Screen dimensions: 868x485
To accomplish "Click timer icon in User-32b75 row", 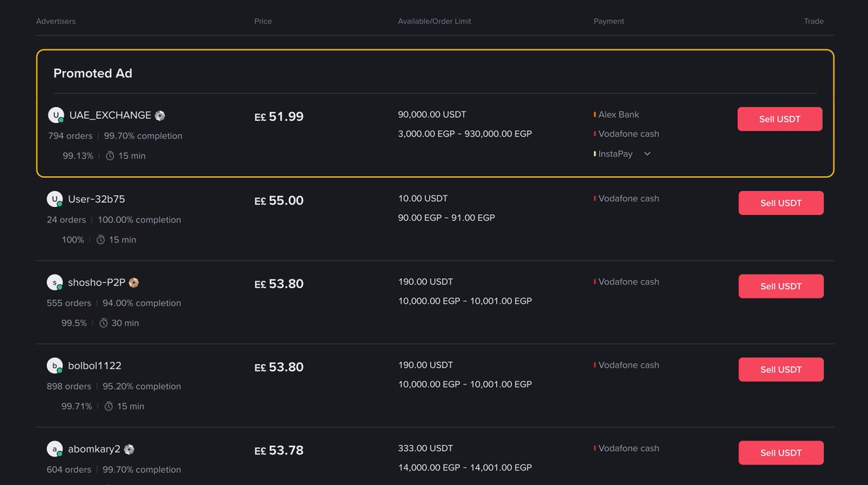I will [101, 240].
